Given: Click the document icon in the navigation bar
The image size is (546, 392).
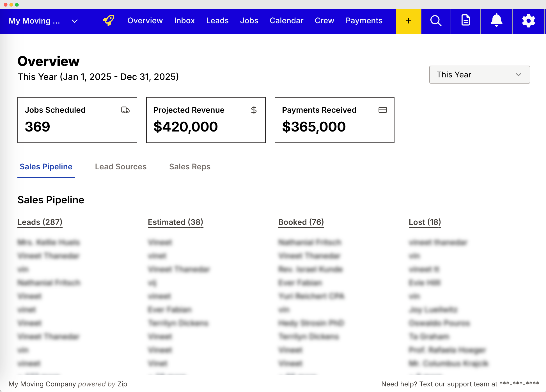Looking at the screenshot, I should (x=466, y=21).
